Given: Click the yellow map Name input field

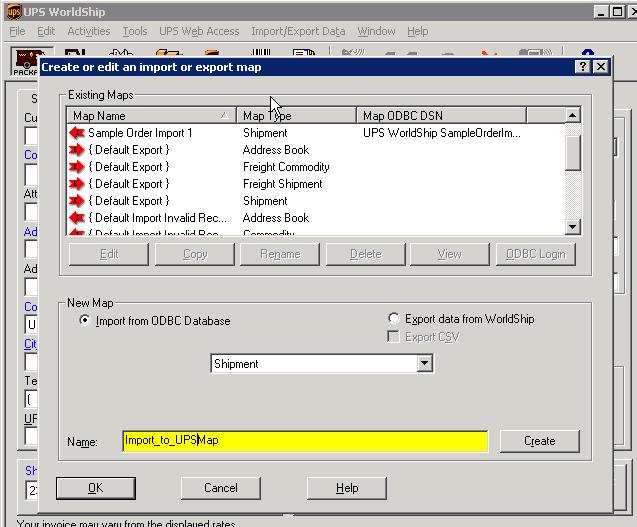Looking at the screenshot, I should pos(305,441).
